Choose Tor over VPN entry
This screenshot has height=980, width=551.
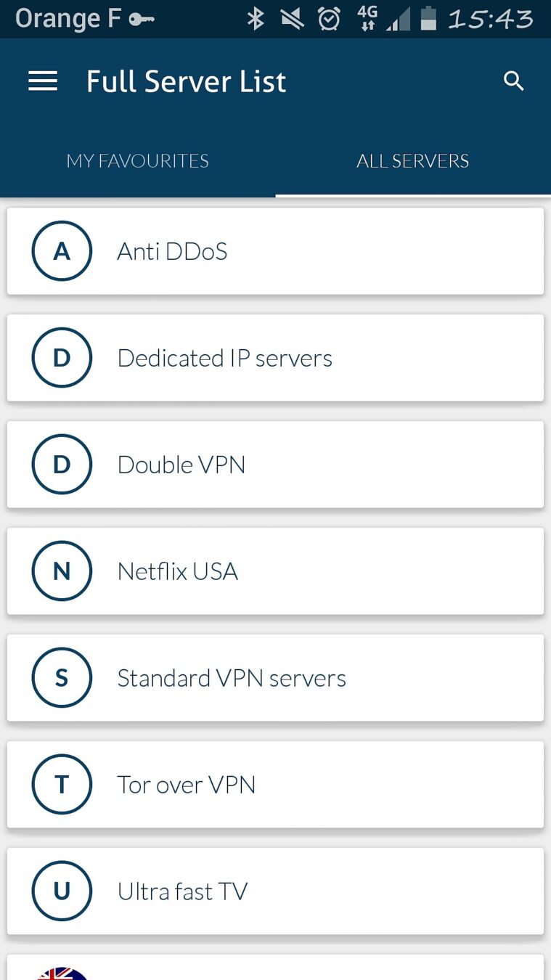pyautogui.click(x=276, y=785)
